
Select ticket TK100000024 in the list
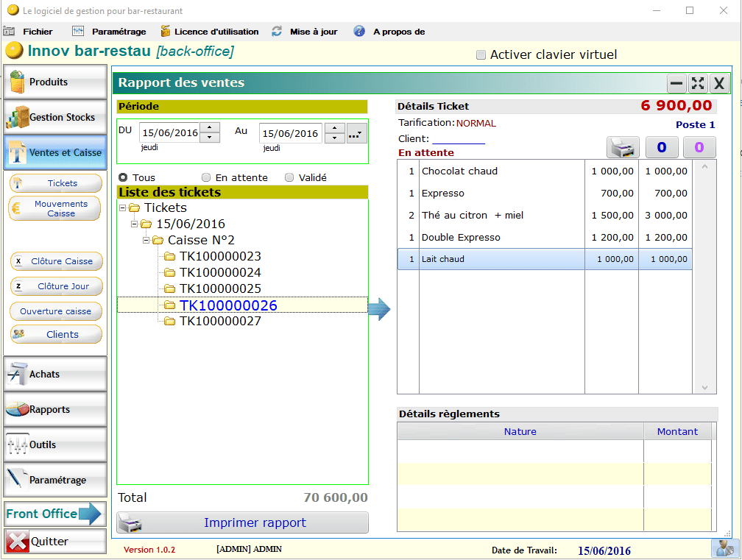tap(220, 272)
